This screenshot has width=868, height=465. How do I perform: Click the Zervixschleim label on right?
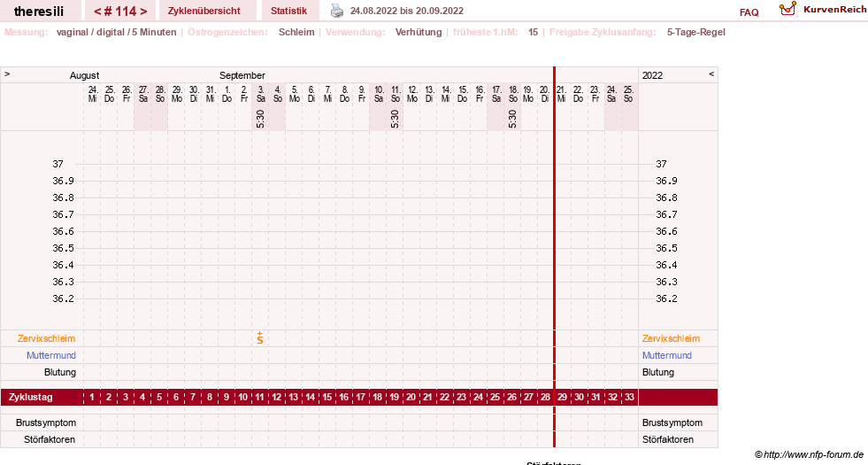tap(671, 338)
